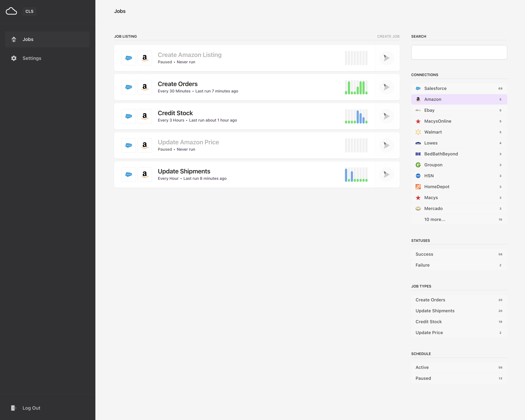Filter schedule by Paused jobs
The image size is (525, 420).
coord(459,378)
